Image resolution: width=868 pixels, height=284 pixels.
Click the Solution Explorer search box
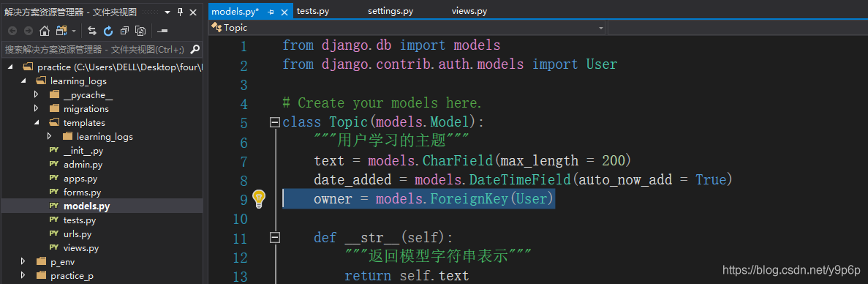(x=95, y=50)
